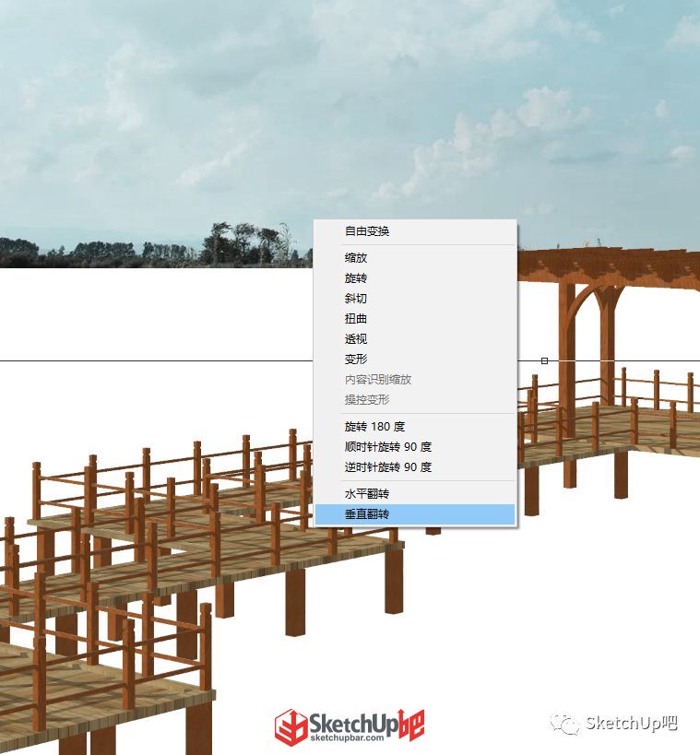Image resolution: width=700 pixels, height=755 pixels.
Task: Click the highlighted 垂直翻转 entry
Action: pyautogui.click(x=415, y=514)
